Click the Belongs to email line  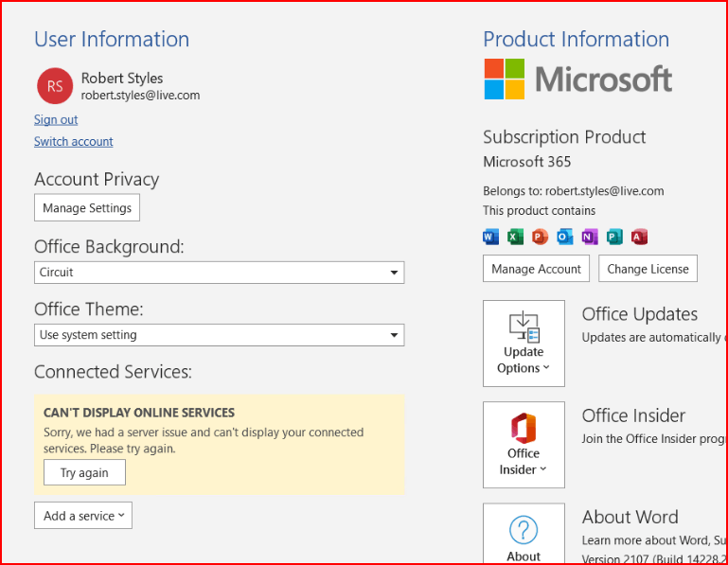574,191
